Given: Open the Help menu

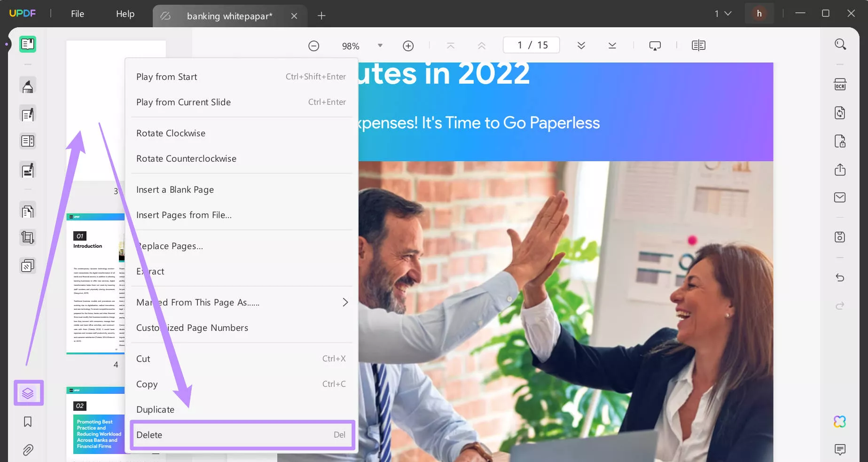Looking at the screenshot, I should (125, 14).
